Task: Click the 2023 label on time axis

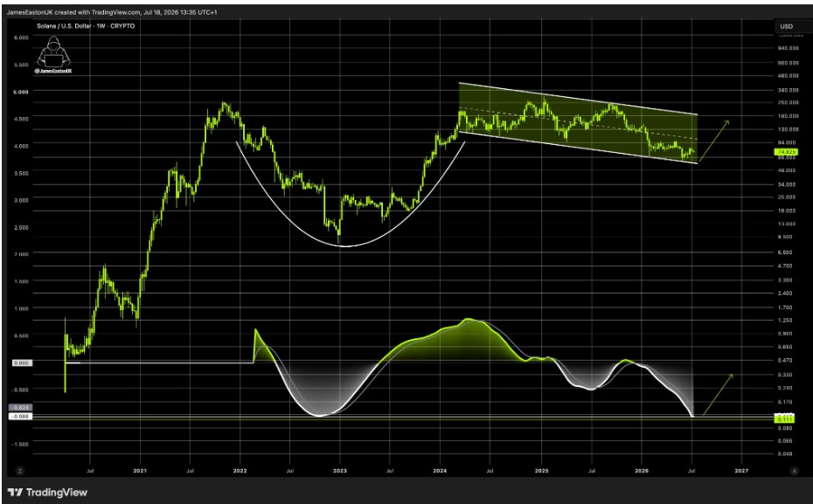Action: click(339, 471)
